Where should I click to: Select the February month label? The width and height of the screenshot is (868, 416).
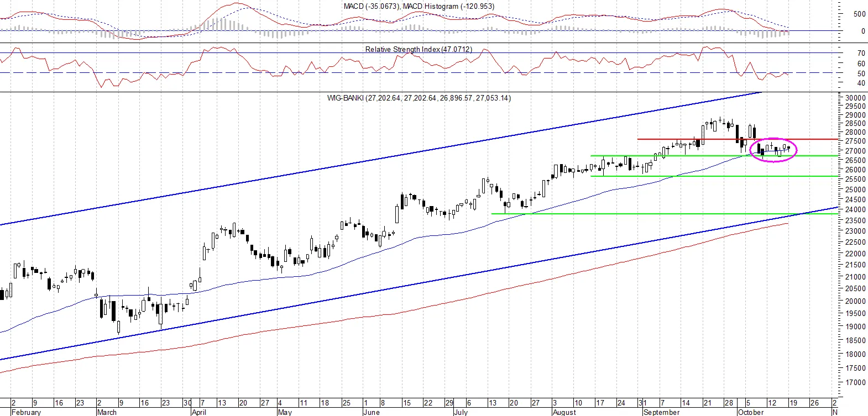point(26,412)
